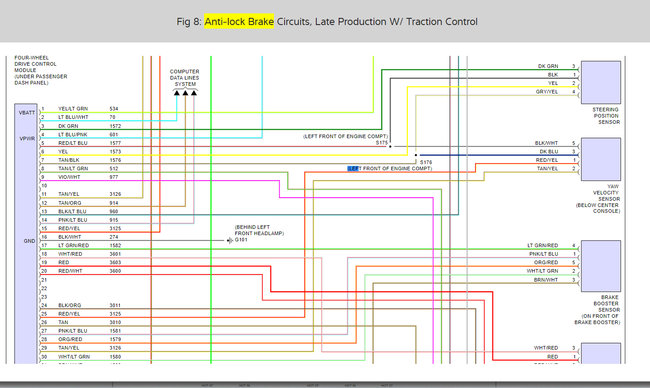The image size is (650, 388).
Task: Click the "GRY/YEL" label at Steering Position Sensor
Action: click(547, 92)
